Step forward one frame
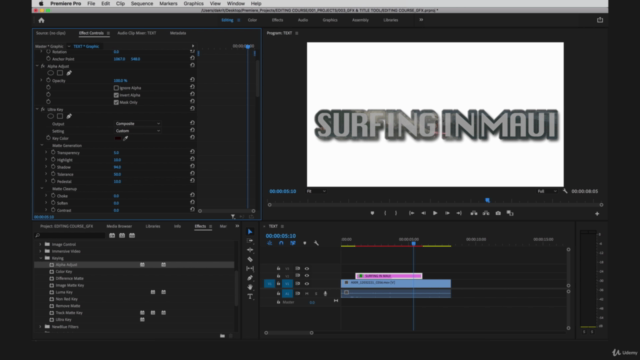 click(447, 213)
